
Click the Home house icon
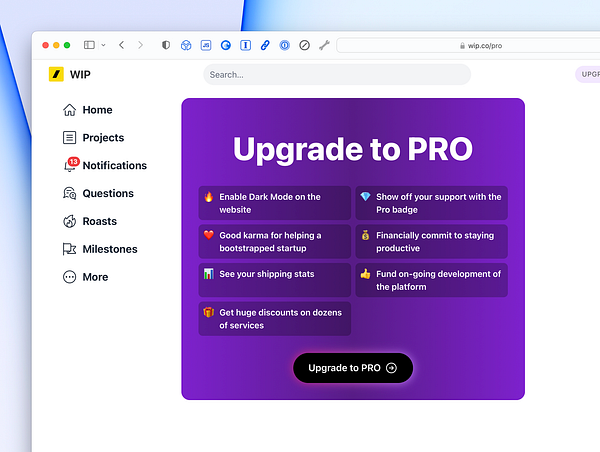[x=69, y=110]
